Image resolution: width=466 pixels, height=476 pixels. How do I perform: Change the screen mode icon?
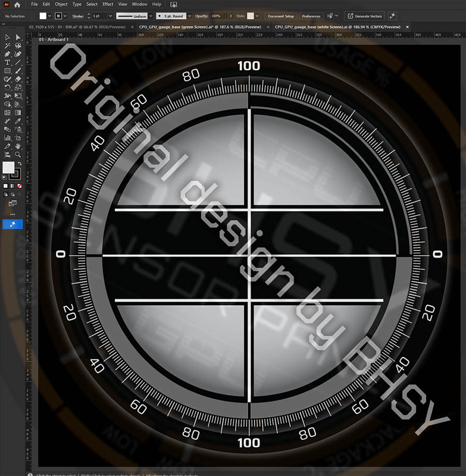tap(12, 203)
